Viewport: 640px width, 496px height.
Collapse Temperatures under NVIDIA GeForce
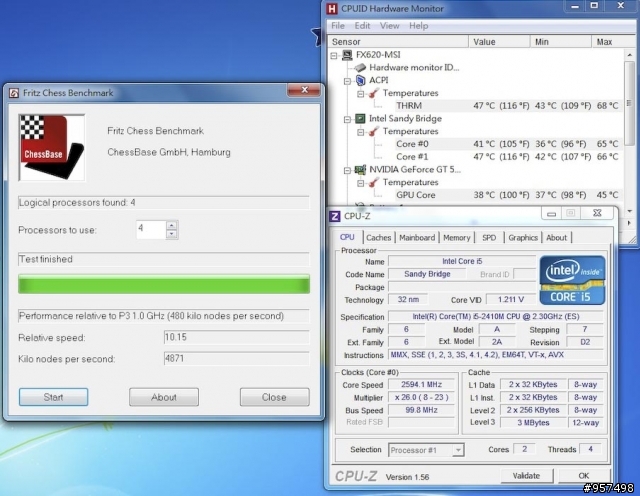[x=360, y=183]
